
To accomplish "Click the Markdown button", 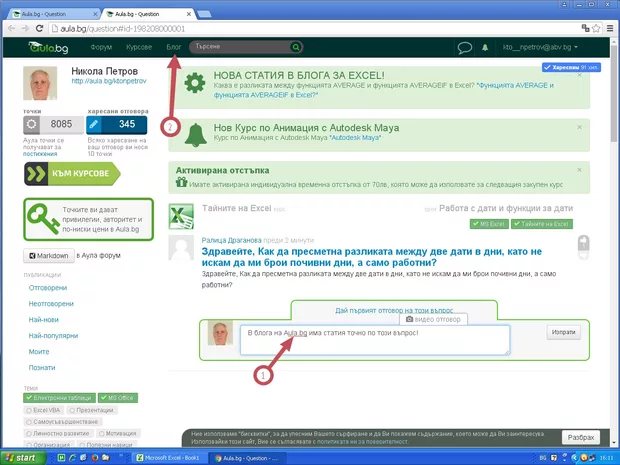I will (49, 256).
